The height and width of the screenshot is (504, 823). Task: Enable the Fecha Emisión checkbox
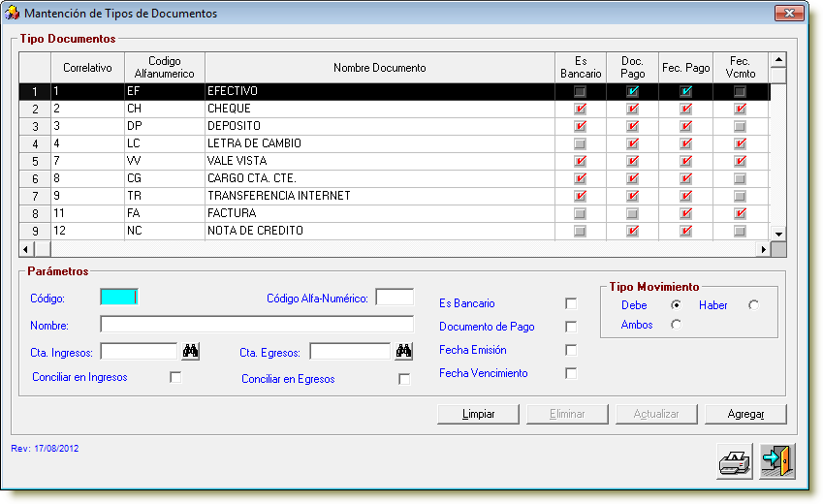[x=571, y=350]
